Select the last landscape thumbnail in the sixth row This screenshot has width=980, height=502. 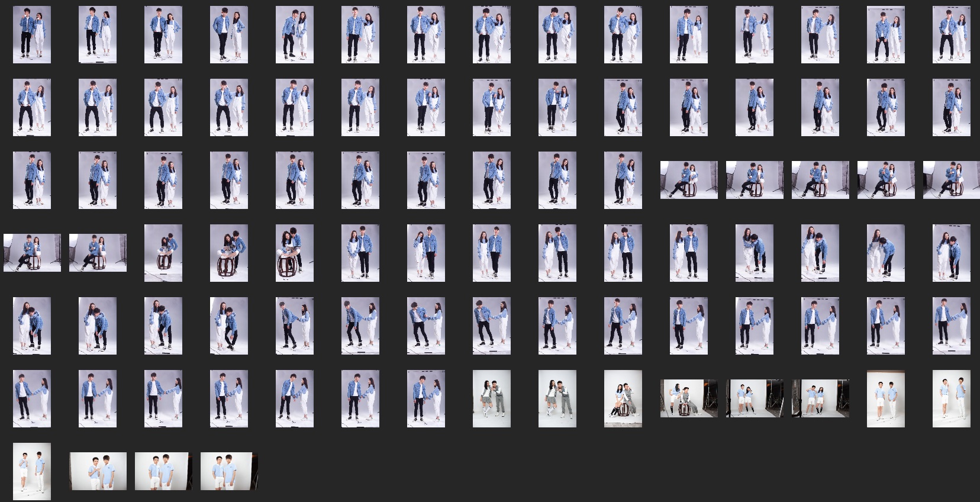point(820,398)
